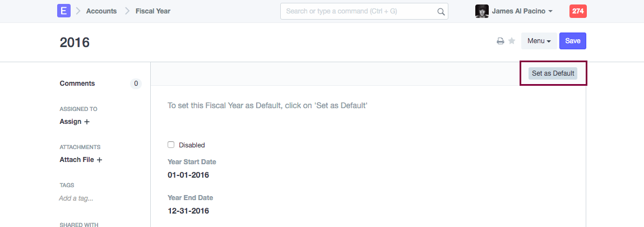Click the star favorite icon
Viewport: 644px width, 227px height.
[x=512, y=41]
